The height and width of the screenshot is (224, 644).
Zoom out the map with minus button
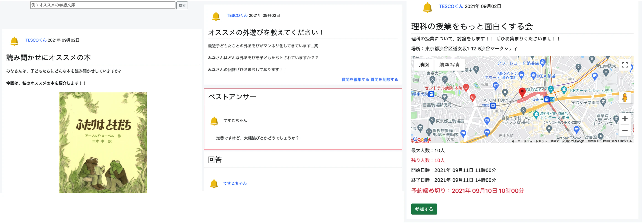point(625,130)
